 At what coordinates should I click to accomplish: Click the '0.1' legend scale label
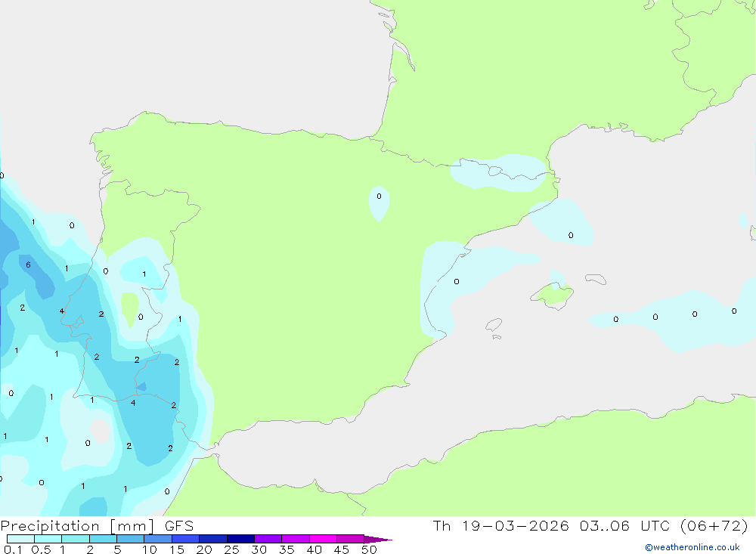click(13, 549)
